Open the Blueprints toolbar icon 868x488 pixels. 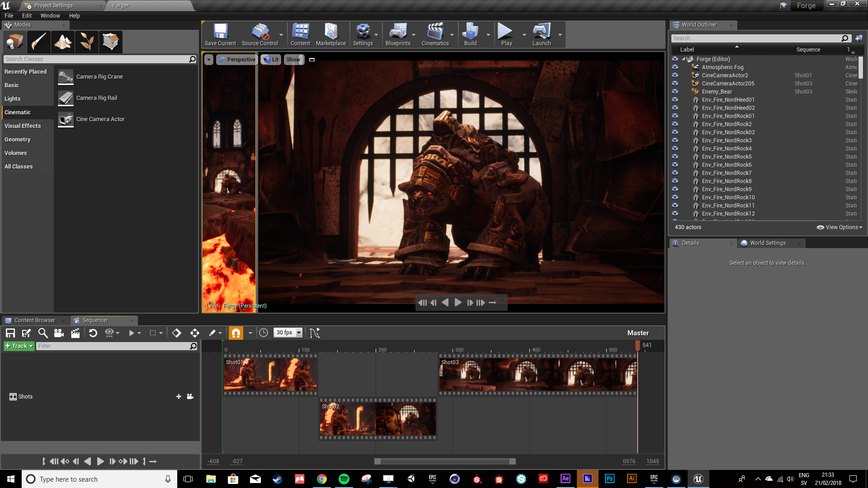[x=398, y=35]
